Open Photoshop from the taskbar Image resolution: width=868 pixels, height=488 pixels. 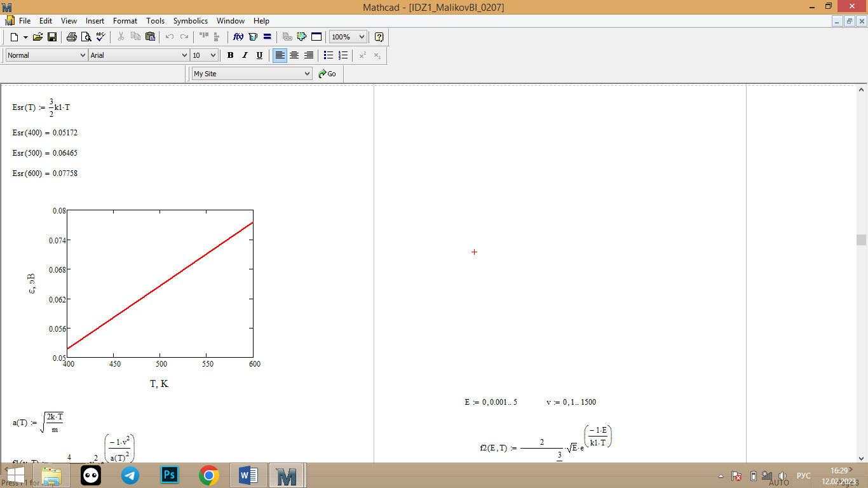(x=170, y=475)
